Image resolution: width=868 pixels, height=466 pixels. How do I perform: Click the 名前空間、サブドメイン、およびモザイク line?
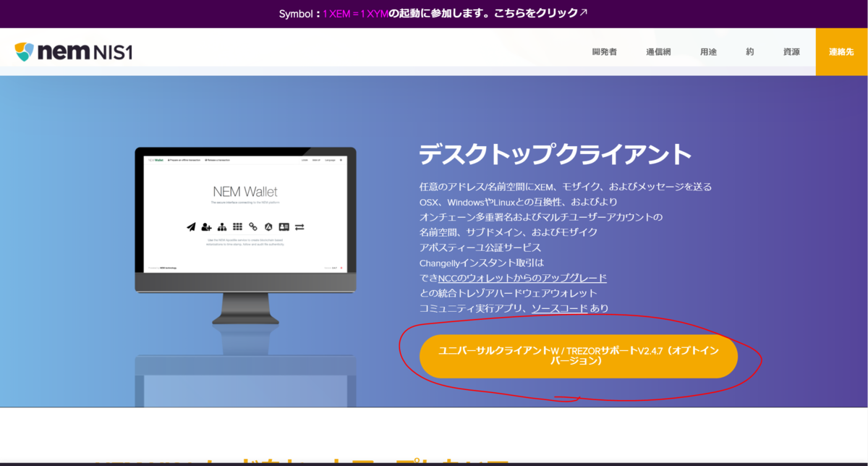pos(509,232)
